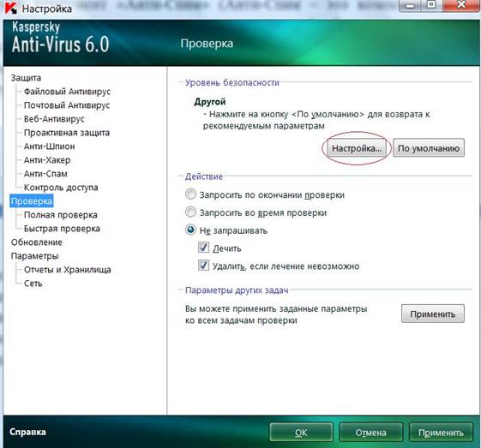This screenshot has width=481, height=448.
Task: Select Запросить во время проверки radio
Action: click(x=190, y=212)
